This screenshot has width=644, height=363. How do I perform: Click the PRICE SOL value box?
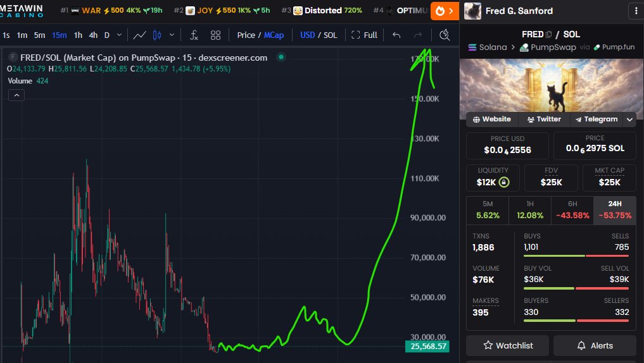coord(595,145)
